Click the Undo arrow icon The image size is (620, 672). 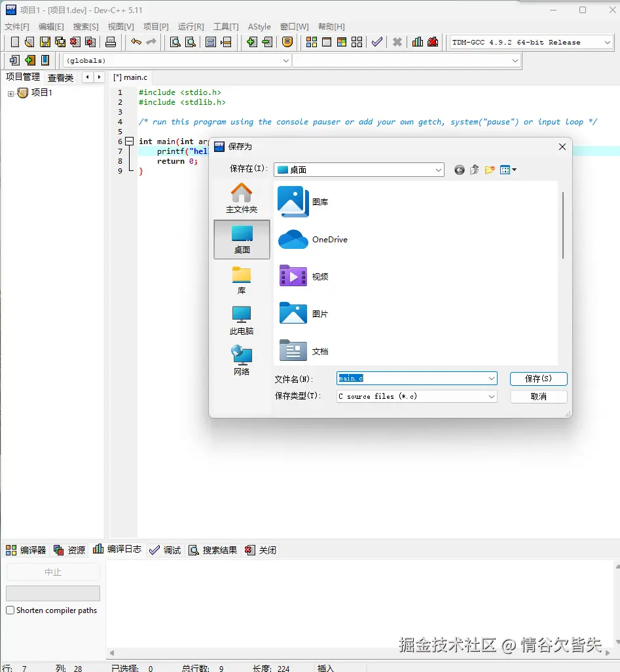(136, 41)
